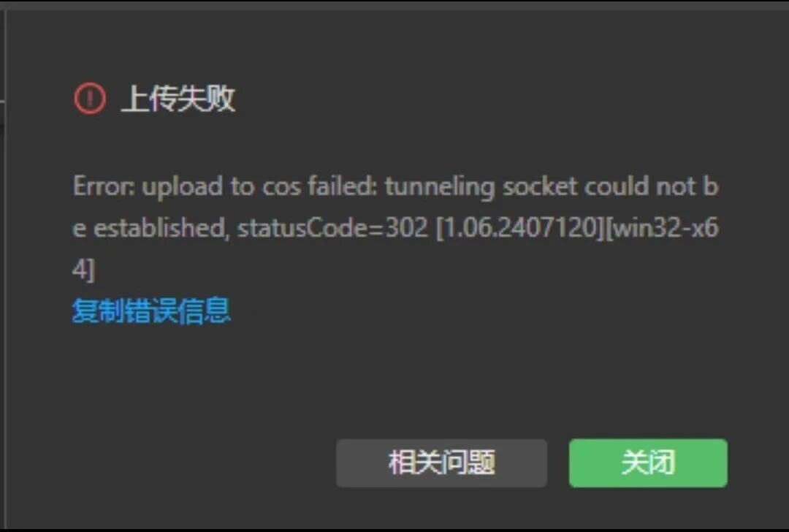Click the red exclamation warning icon
Image resolution: width=789 pixels, height=532 pixels.
tap(90, 98)
